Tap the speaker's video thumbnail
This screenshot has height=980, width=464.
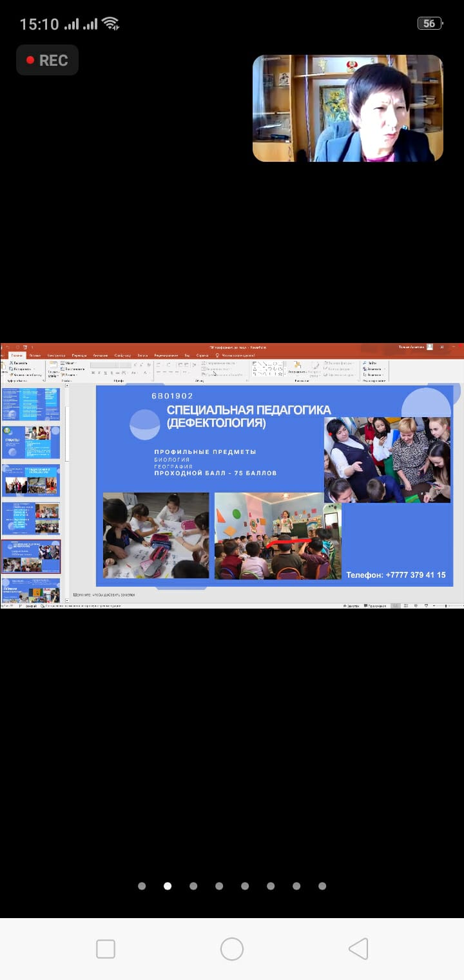coord(347,108)
